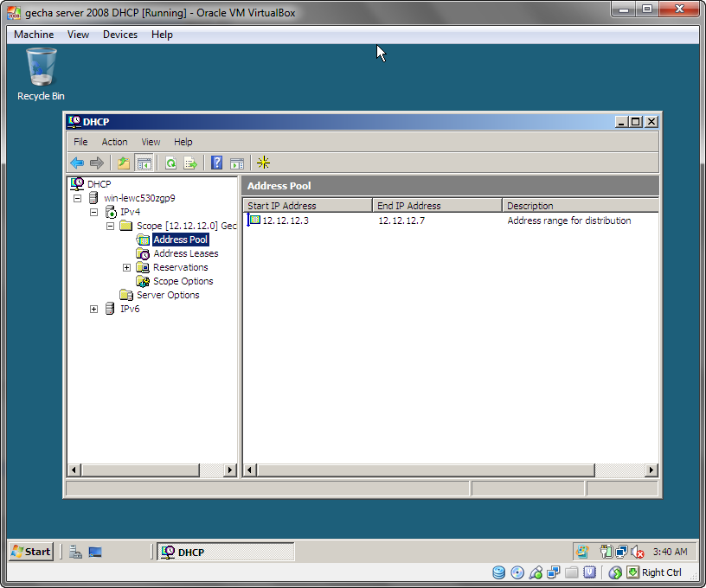Click the address range icon beside 12.12.12.3
This screenshot has width=706, height=588.
tap(254, 220)
